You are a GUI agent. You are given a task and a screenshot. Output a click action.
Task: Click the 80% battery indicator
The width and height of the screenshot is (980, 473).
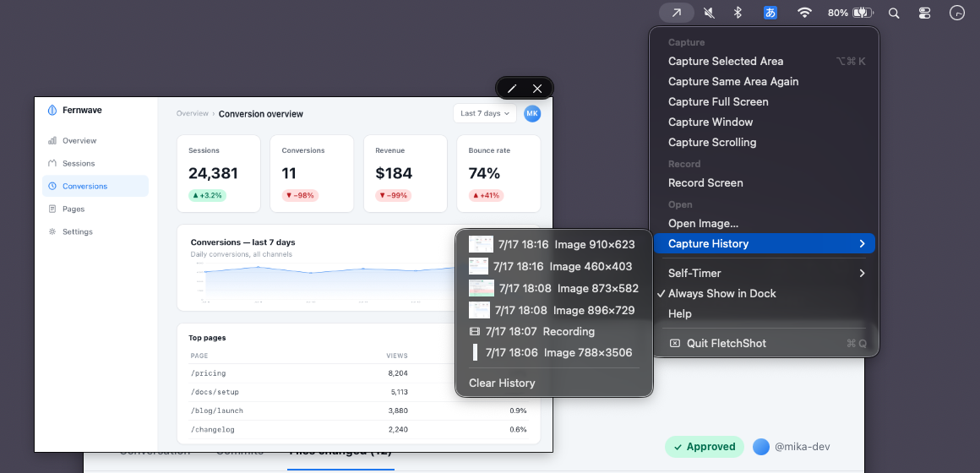pos(850,13)
